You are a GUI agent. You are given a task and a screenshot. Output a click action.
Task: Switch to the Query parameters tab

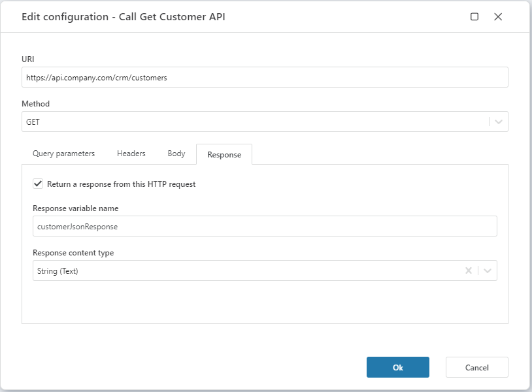point(63,154)
